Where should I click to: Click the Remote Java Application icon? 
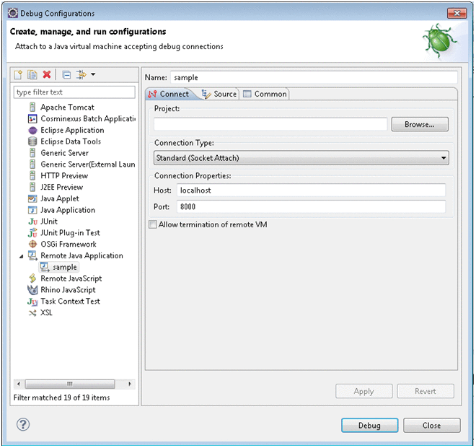(x=32, y=255)
